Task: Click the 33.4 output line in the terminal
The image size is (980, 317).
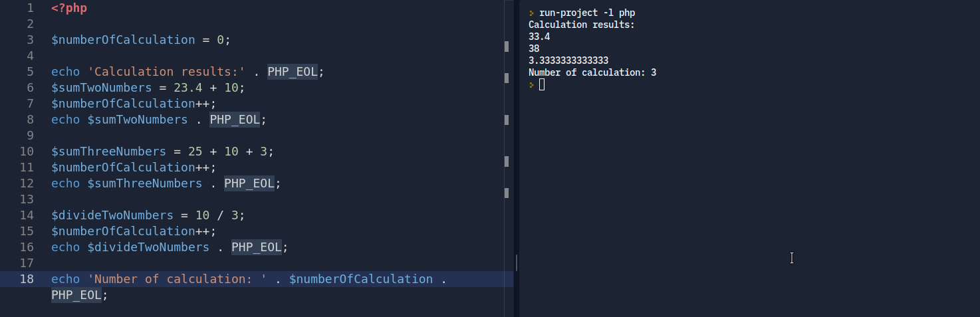Action: (539, 37)
